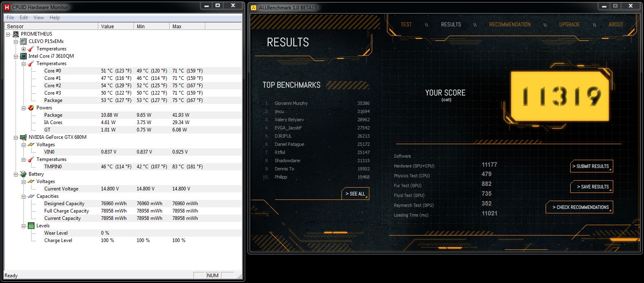
Task: Click Shadowdane benchmark entry
Action: pyautogui.click(x=287, y=161)
